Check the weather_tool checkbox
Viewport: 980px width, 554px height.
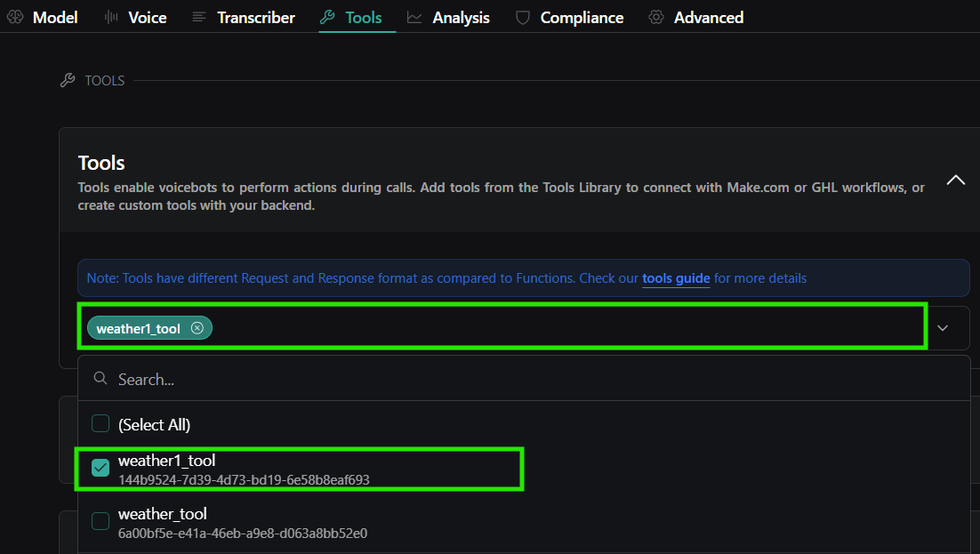coord(100,521)
